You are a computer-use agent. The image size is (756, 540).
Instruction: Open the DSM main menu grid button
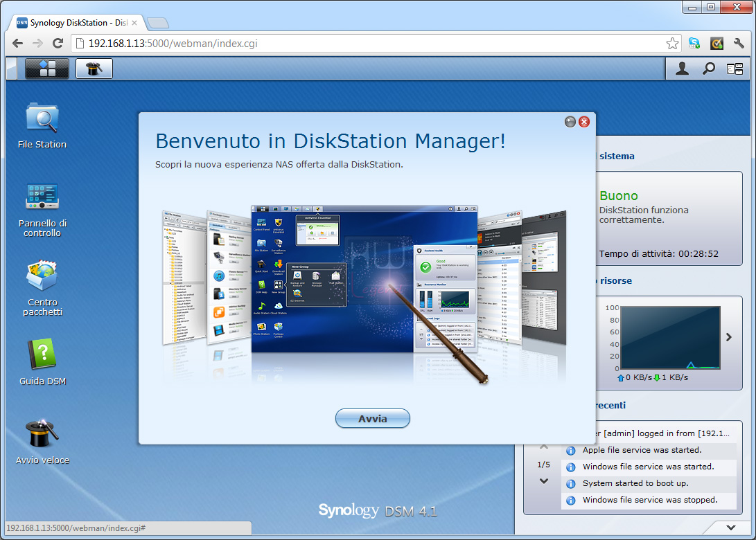tap(46, 69)
